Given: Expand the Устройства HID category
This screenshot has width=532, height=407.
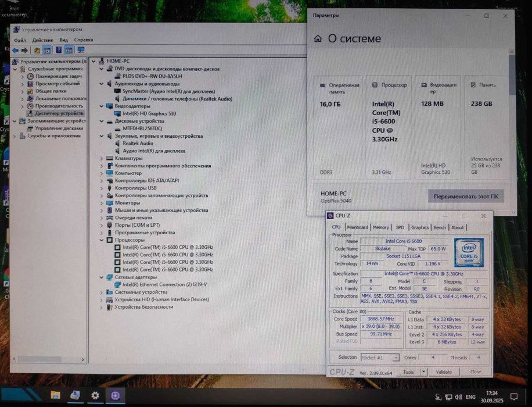Looking at the screenshot, I should point(102,299).
